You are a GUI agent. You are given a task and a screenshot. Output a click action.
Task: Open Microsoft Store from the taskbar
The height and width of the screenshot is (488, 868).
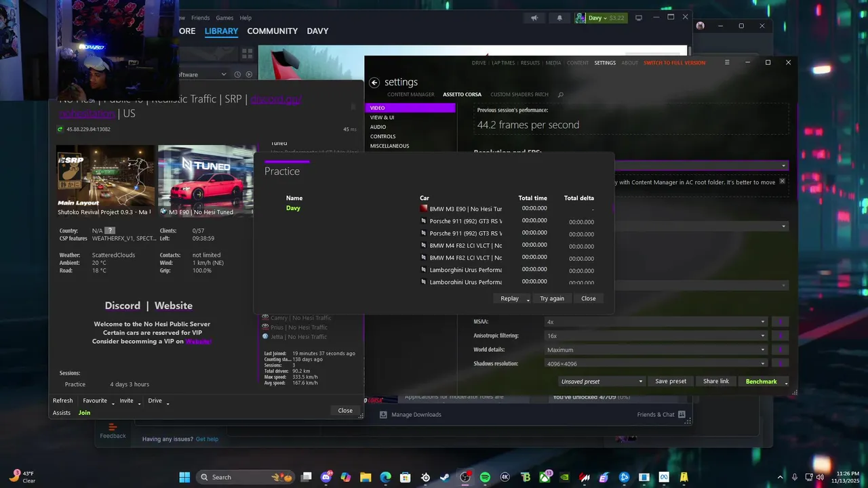tap(406, 477)
